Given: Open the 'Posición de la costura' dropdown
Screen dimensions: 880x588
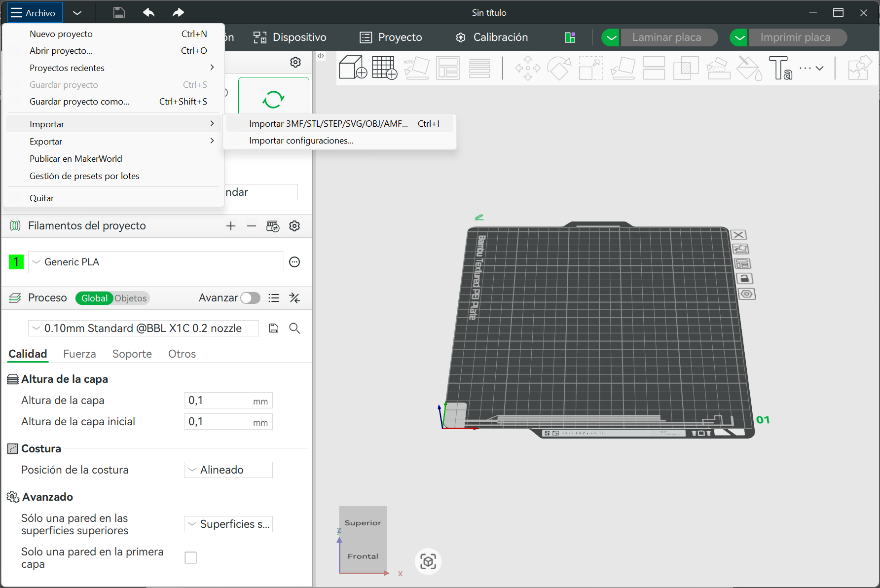Looking at the screenshot, I should pyautogui.click(x=228, y=470).
